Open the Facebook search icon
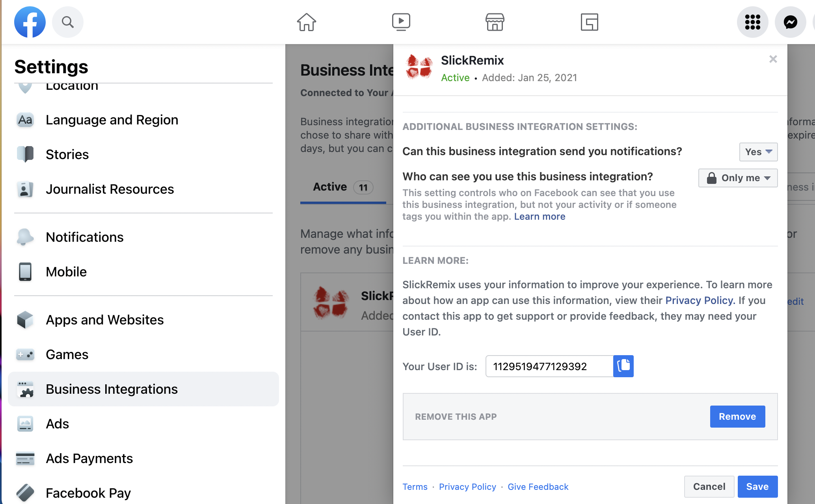Image resolution: width=815 pixels, height=504 pixels. 68,22
